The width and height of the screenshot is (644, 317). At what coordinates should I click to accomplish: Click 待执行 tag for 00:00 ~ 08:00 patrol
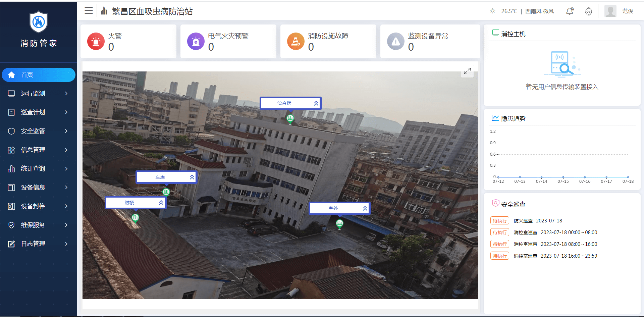pos(500,232)
